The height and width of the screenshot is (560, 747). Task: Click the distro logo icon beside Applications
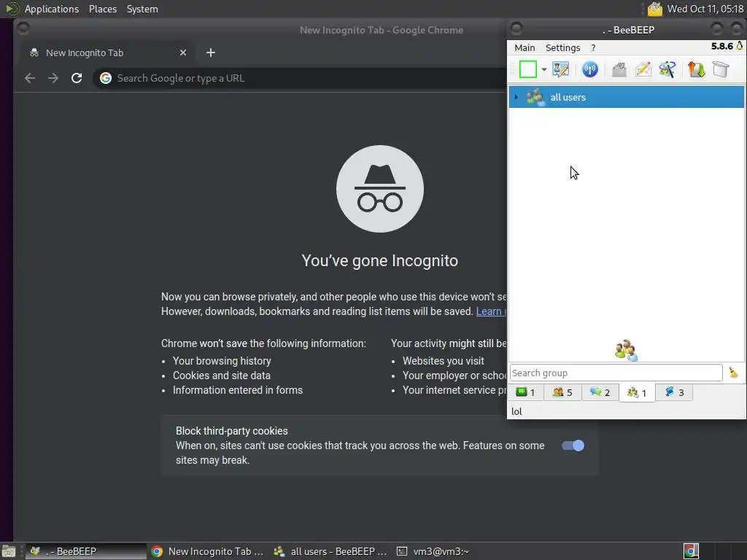click(12, 9)
